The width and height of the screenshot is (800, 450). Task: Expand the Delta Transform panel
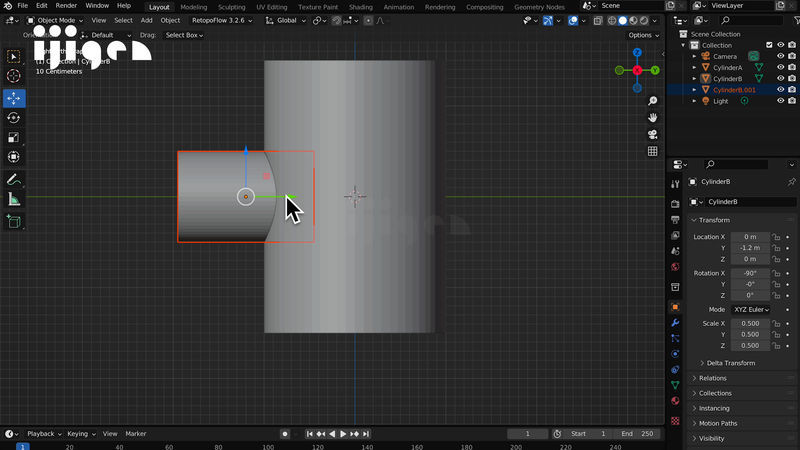point(732,363)
